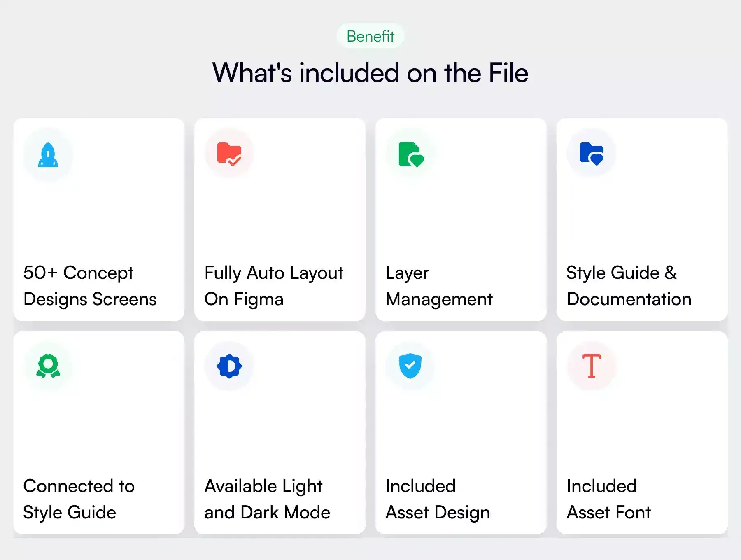Click the "Included Asset Design" label
Image resolution: width=741 pixels, height=560 pixels.
(438, 499)
